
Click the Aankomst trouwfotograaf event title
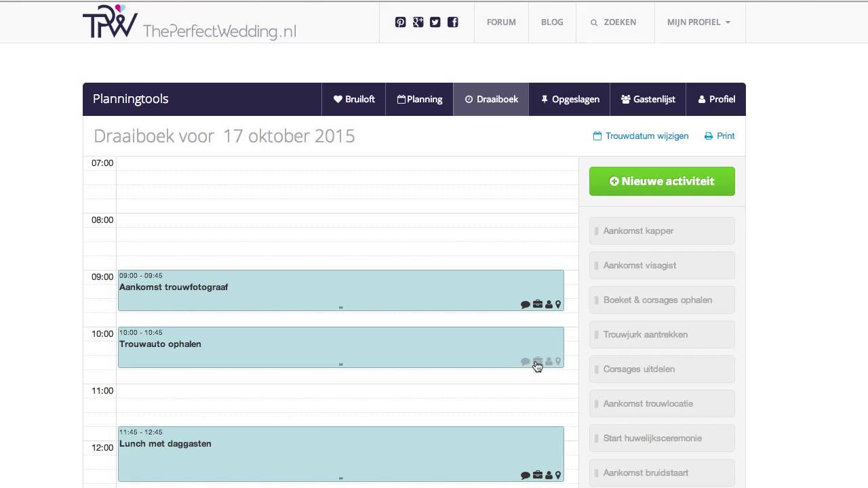tap(174, 287)
